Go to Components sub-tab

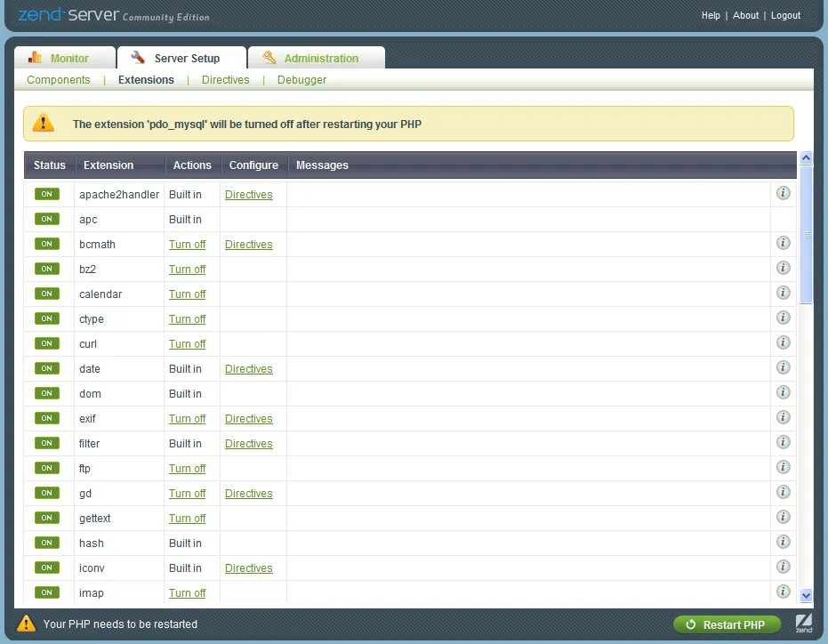(59, 80)
